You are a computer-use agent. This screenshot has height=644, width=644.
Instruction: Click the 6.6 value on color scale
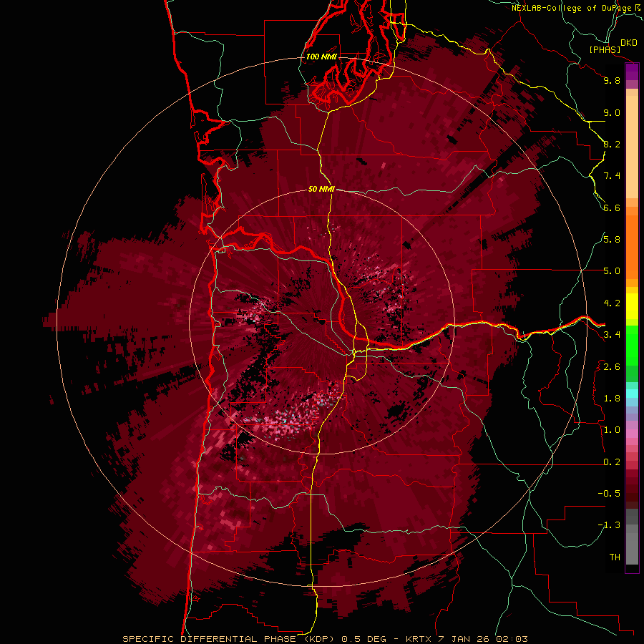coord(612,208)
